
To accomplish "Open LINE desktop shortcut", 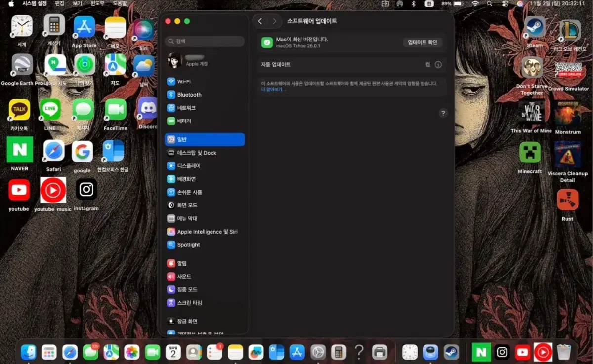I will (x=50, y=110).
